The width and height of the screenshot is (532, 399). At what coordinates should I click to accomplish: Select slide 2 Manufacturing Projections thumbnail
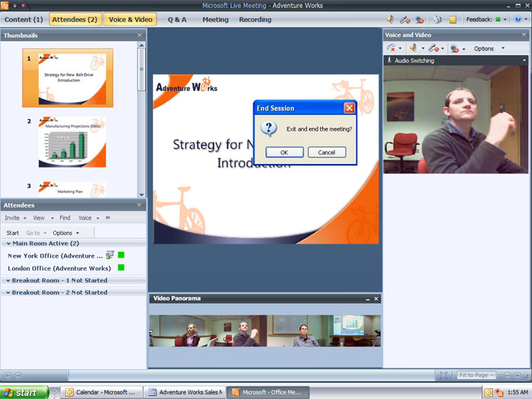coord(72,142)
